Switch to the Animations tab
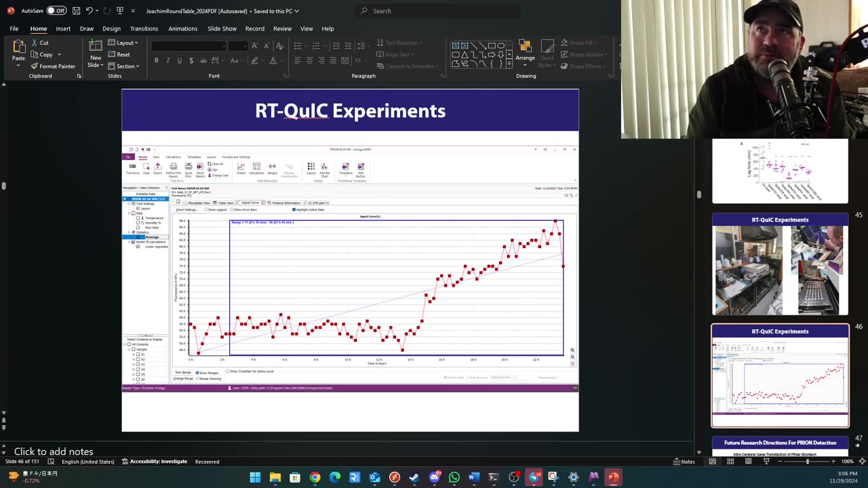 click(182, 28)
